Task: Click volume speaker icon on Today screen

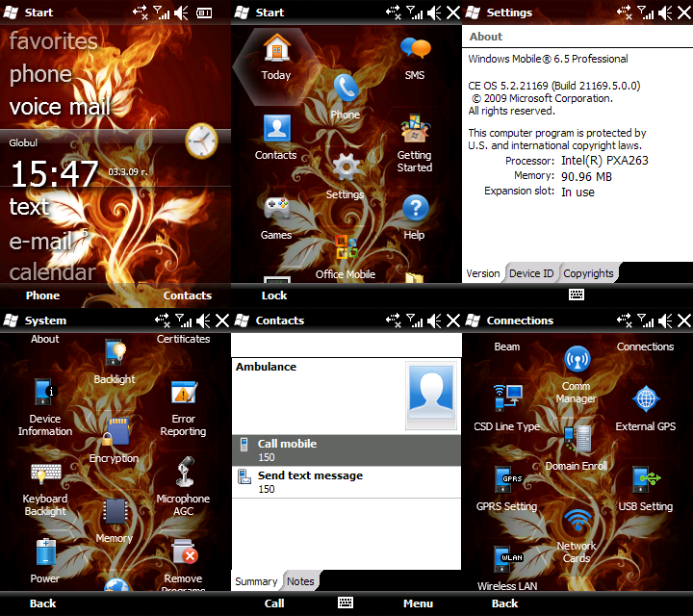Action: point(181,13)
